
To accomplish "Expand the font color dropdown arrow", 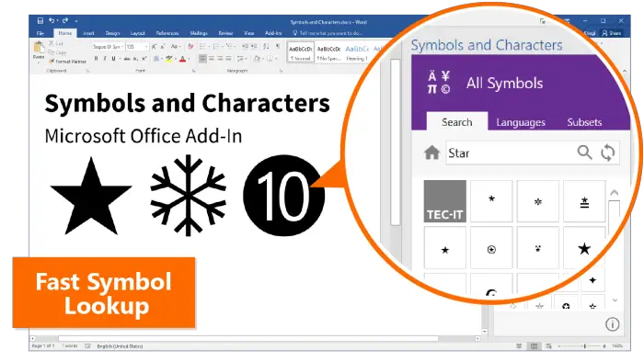I will pos(189,59).
